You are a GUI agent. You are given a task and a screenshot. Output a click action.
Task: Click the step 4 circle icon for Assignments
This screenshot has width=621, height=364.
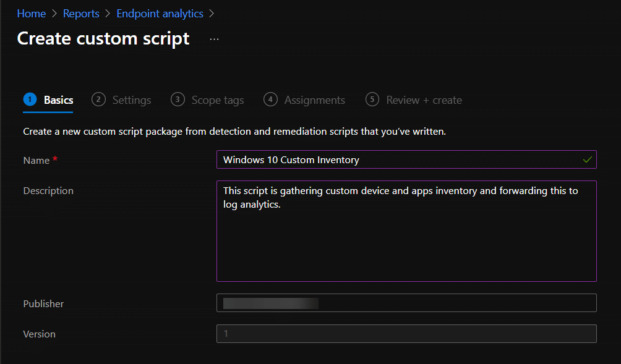pos(270,99)
